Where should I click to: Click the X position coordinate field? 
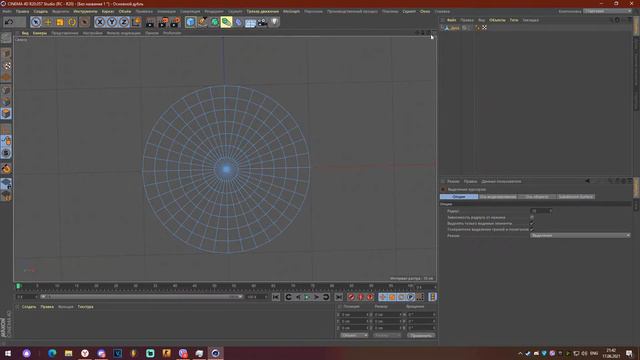(354, 315)
